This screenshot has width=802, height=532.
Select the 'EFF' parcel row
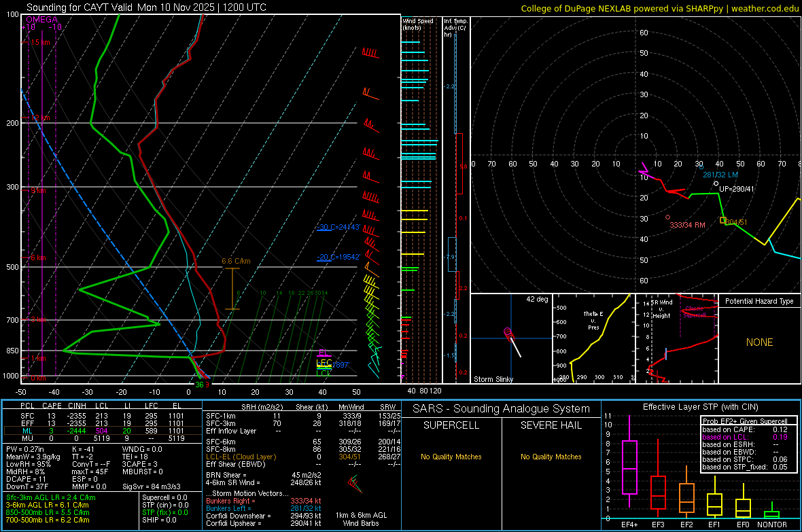(x=101, y=423)
